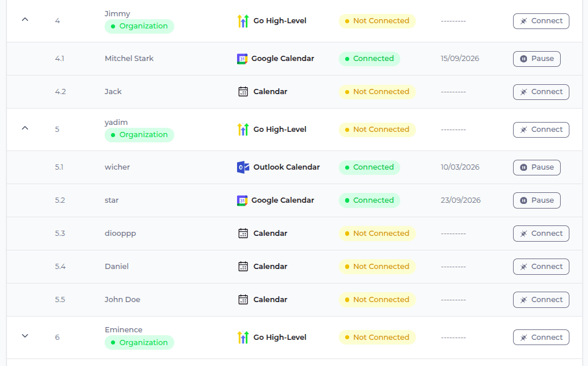This screenshot has width=588, height=366.
Task: Click the Calendar icon in Jack's row
Action: tap(243, 92)
